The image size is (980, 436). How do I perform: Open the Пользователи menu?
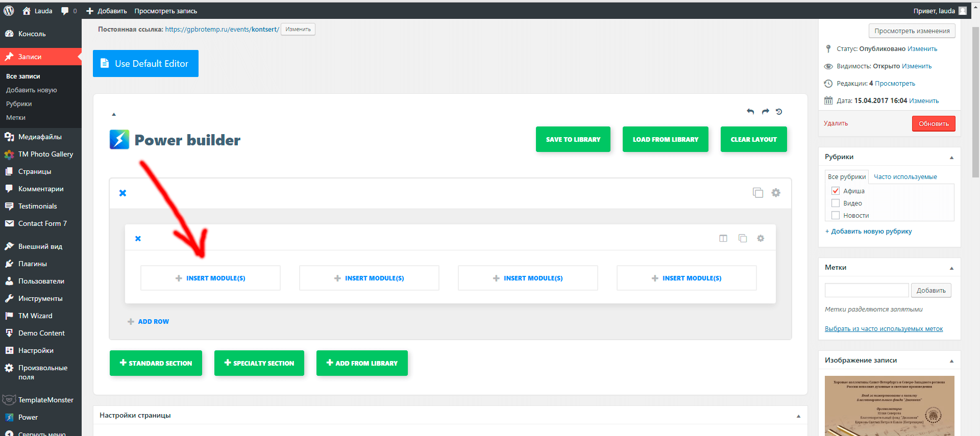pos(41,281)
